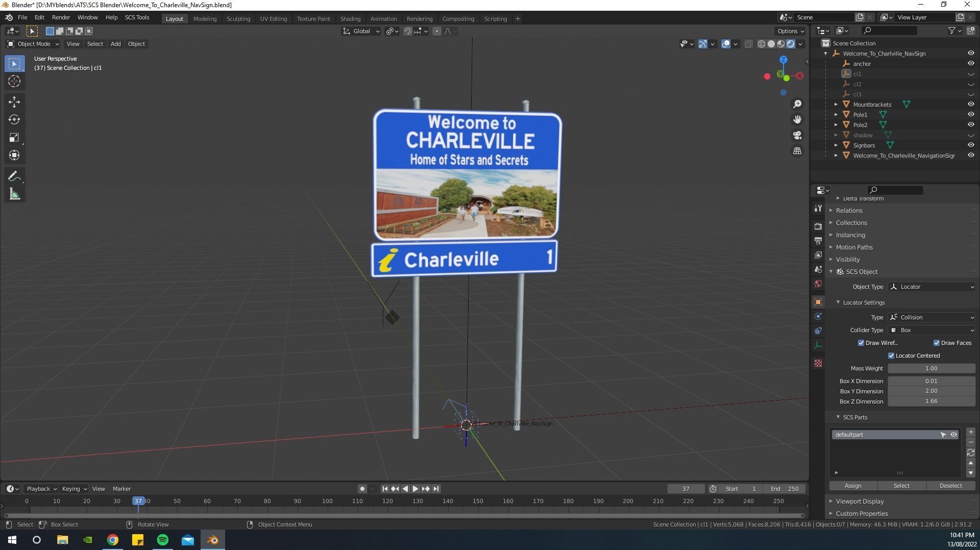Screen dimensions: 980x550
Task: Click the camera view icon in viewport gizmos
Action: 797,135
